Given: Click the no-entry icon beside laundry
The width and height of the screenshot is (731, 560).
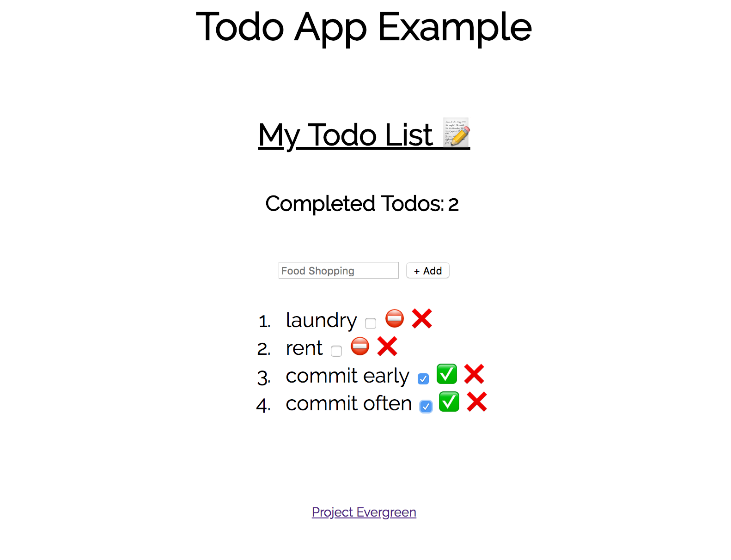Looking at the screenshot, I should coord(394,318).
